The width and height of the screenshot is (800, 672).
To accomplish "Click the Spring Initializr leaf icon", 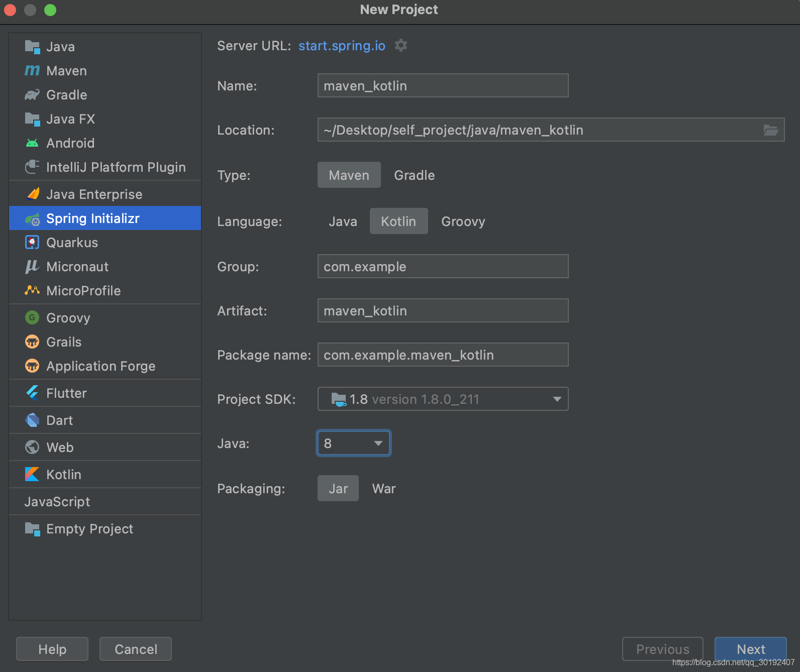I will pyautogui.click(x=32, y=218).
